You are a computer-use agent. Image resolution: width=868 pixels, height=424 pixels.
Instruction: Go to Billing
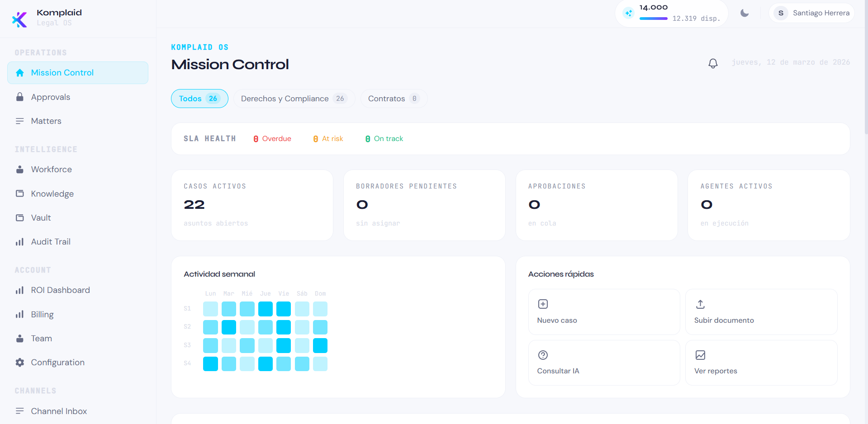tap(78, 314)
